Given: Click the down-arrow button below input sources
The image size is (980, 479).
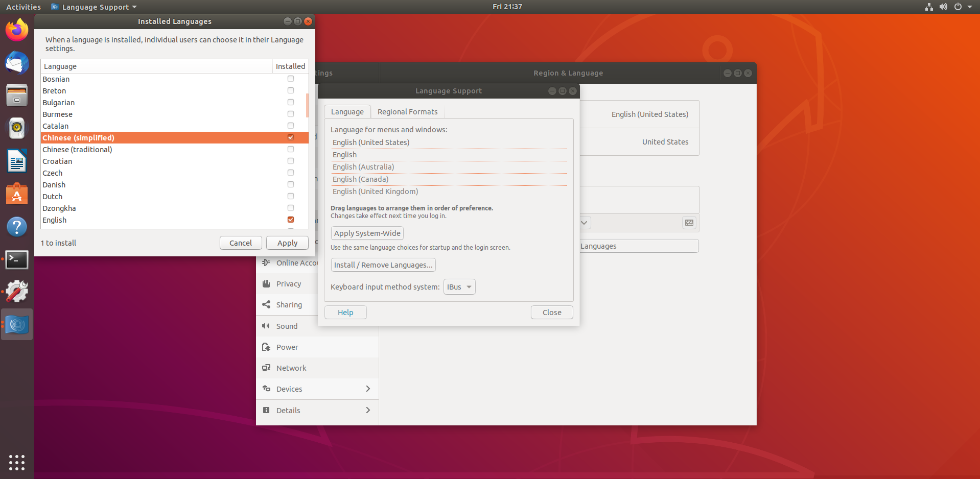Looking at the screenshot, I should pyautogui.click(x=585, y=223).
